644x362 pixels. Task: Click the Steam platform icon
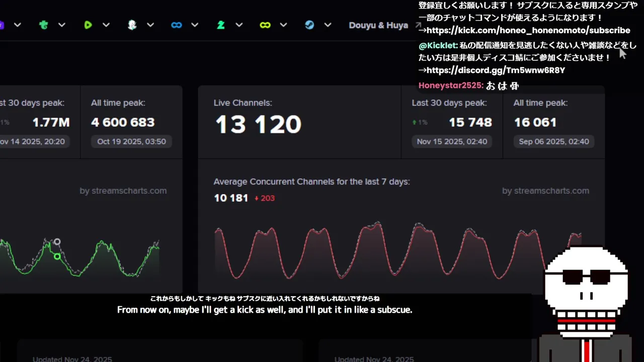pos(309,25)
